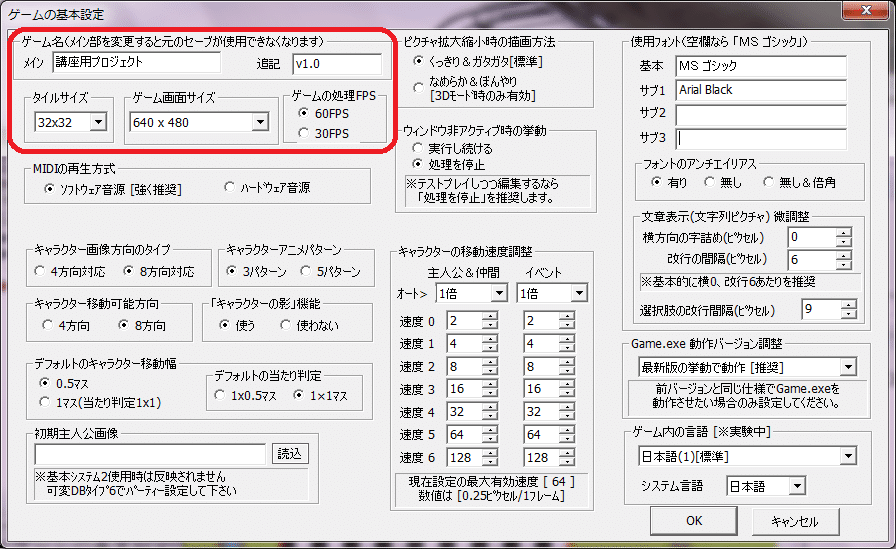Adjust 速度 3 event speed spinner
The height and width of the screenshot is (549, 896).
pyautogui.click(x=567, y=389)
